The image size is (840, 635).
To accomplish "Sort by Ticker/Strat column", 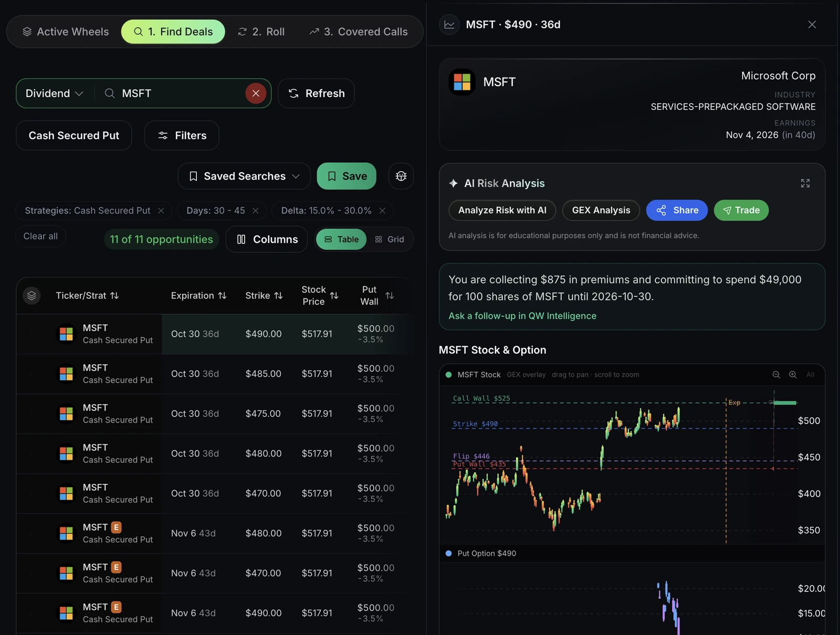I will (87, 295).
